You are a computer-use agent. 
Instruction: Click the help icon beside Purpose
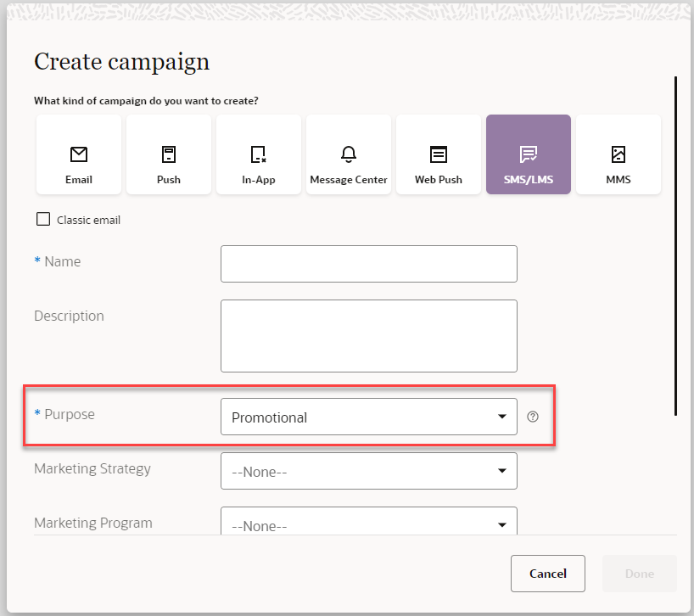pos(533,417)
